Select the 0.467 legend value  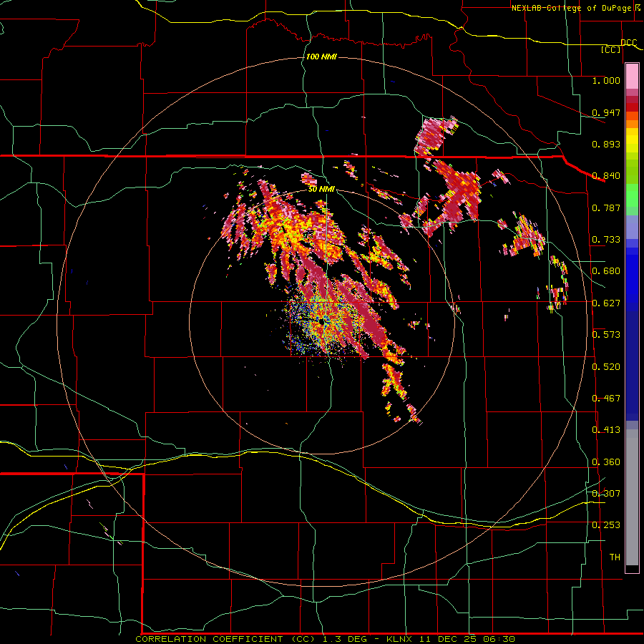click(x=606, y=399)
